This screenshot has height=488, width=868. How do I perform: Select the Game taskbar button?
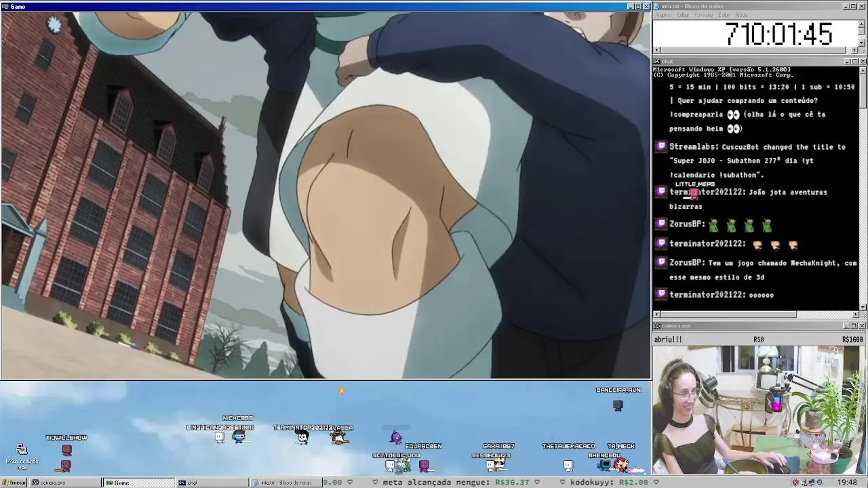pos(138,483)
